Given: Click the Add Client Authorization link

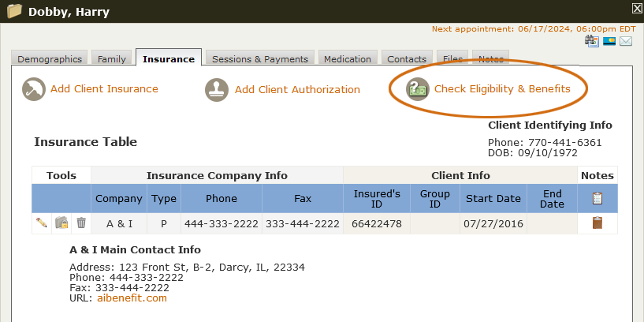Looking at the screenshot, I should pyautogui.click(x=297, y=90).
